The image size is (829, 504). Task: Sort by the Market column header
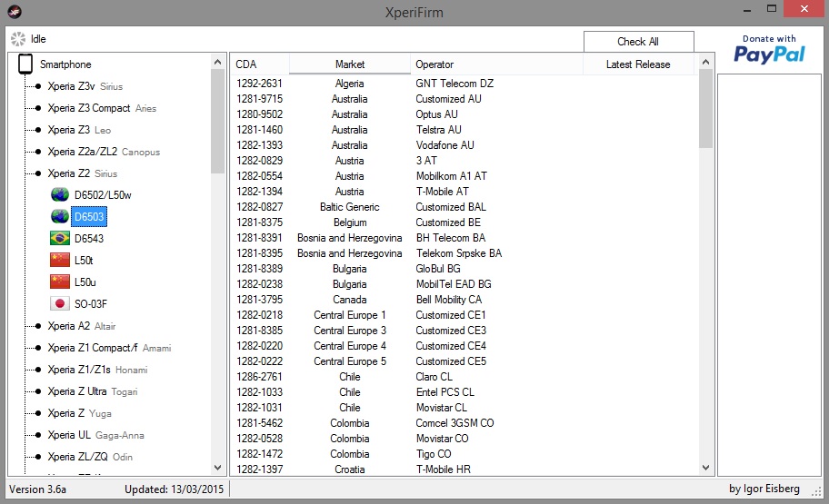tap(349, 64)
